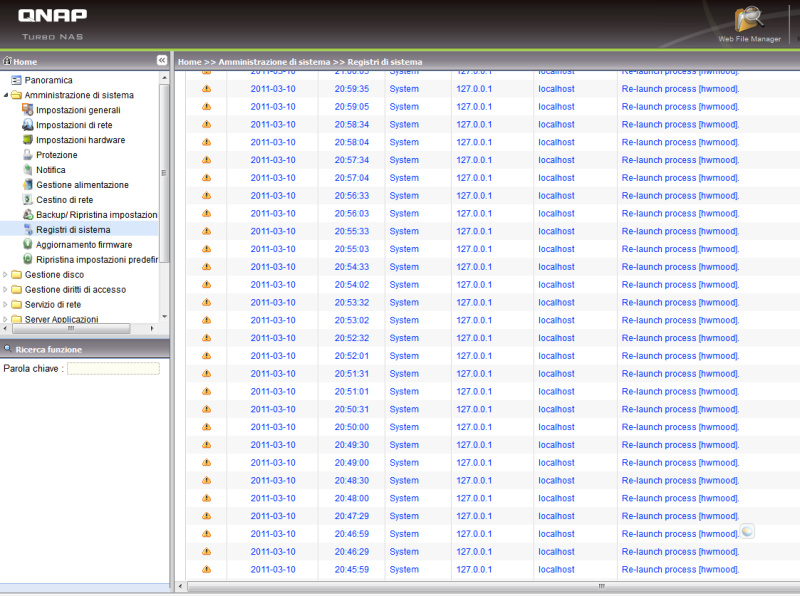Click the Parola chiave search field
The image size is (800, 596).
pyautogui.click(x=113, y=368)
